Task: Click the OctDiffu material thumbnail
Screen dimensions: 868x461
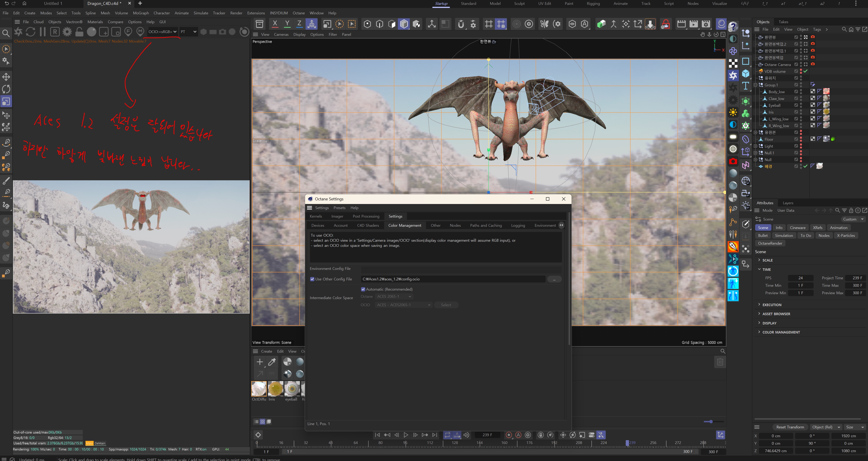Action: click(259, 389)
